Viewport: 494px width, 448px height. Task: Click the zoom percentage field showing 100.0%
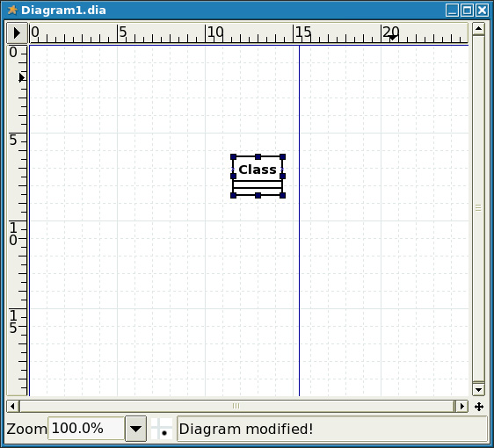86,429
